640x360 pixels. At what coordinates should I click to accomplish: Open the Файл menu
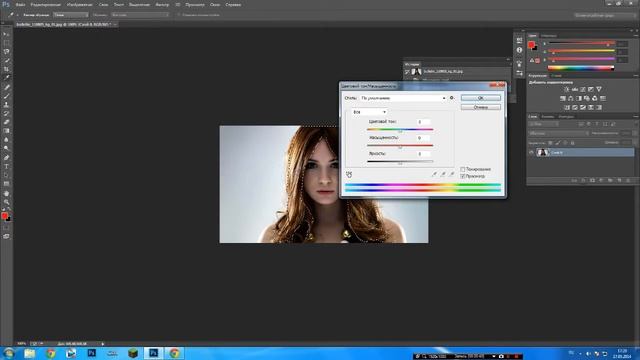(x=20, y=4)
